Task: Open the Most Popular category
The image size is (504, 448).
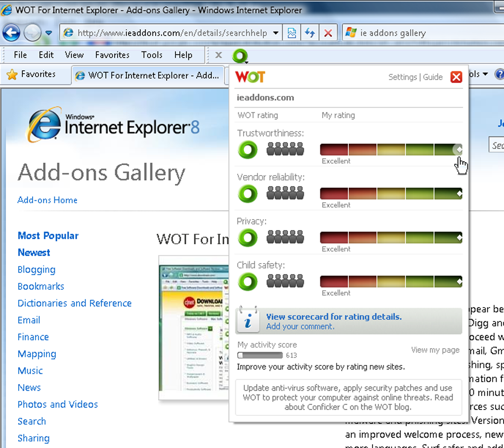Action: [48, 236]
